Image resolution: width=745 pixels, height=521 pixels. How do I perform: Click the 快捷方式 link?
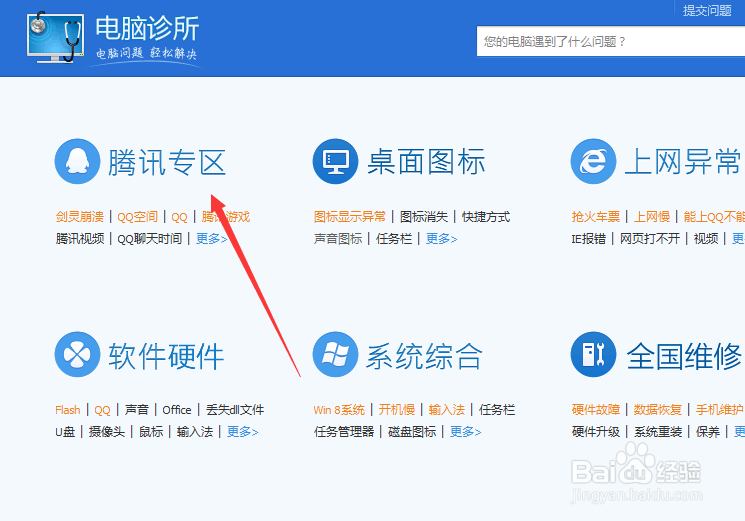[x=486, y=217]
